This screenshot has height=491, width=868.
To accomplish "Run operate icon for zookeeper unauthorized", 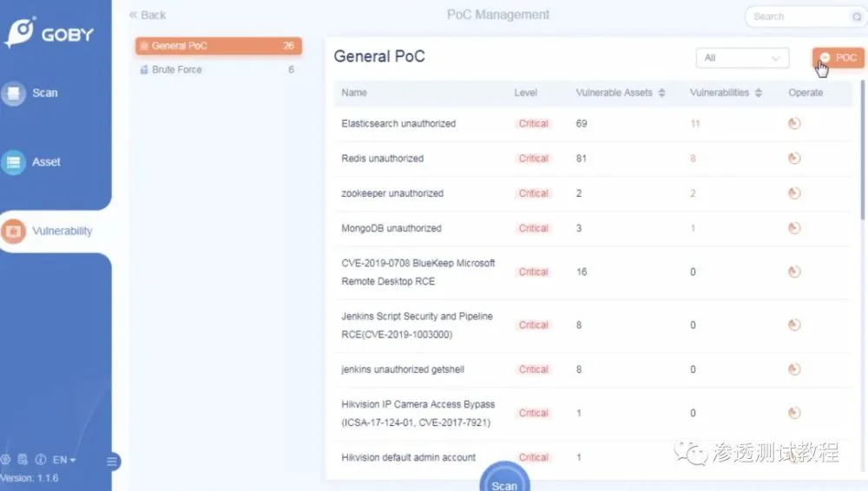I will (x=794, y=193).
